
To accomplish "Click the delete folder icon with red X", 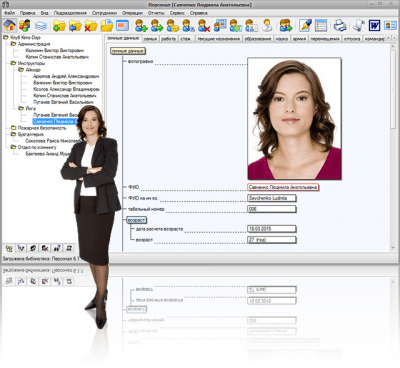I will [91, 25].
